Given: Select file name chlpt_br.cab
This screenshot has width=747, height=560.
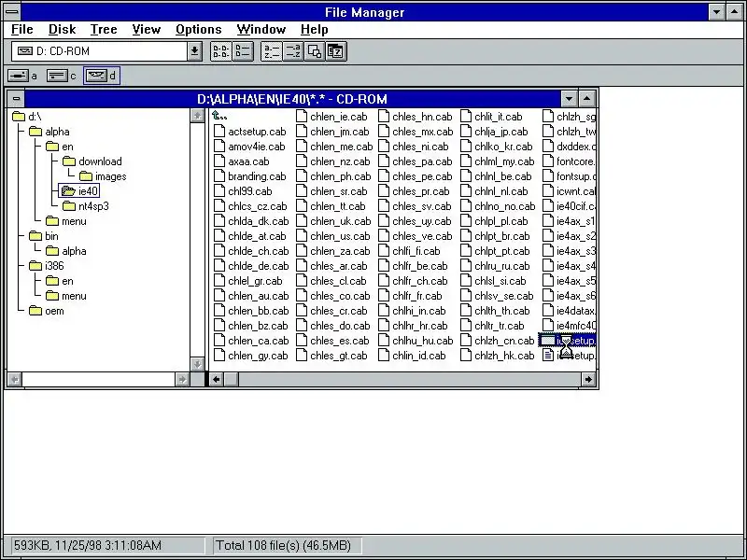Looking at the screenshot, I should [x=502, y=236].
